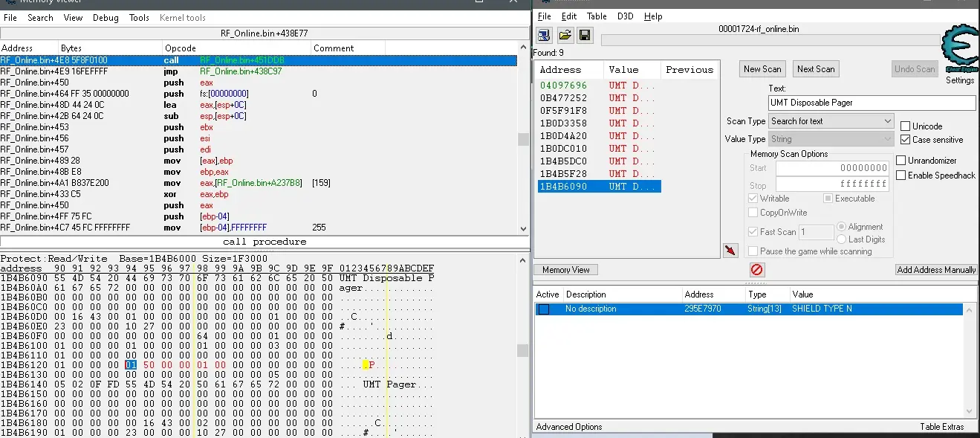Click the Settings label under the logo

959,80
